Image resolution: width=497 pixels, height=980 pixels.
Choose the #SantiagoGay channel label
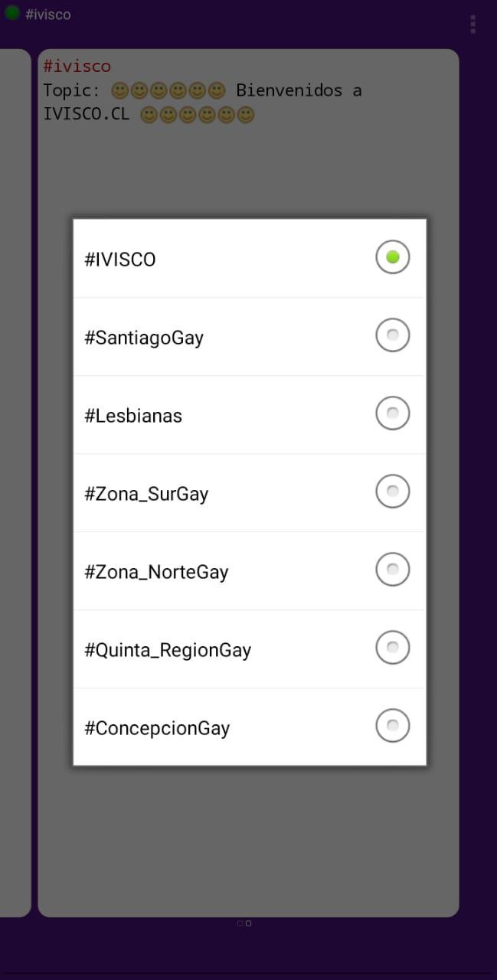pos(144,338)
